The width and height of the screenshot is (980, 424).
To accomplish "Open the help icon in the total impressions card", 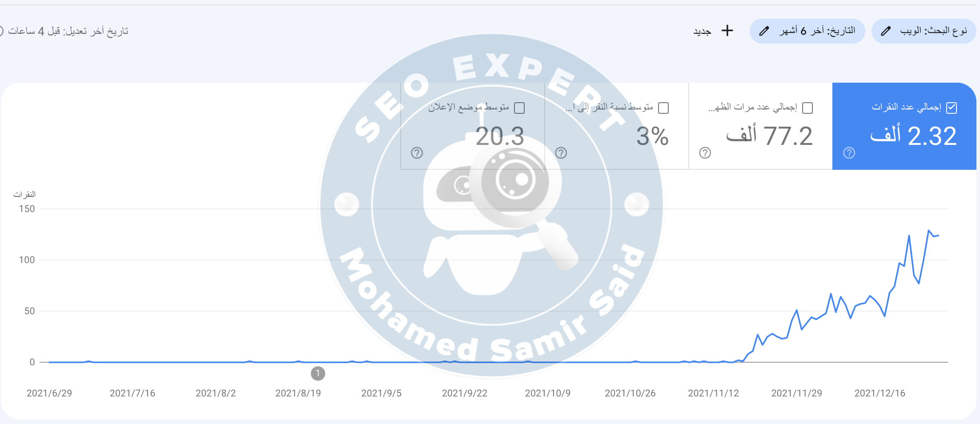I will (705, 153).
